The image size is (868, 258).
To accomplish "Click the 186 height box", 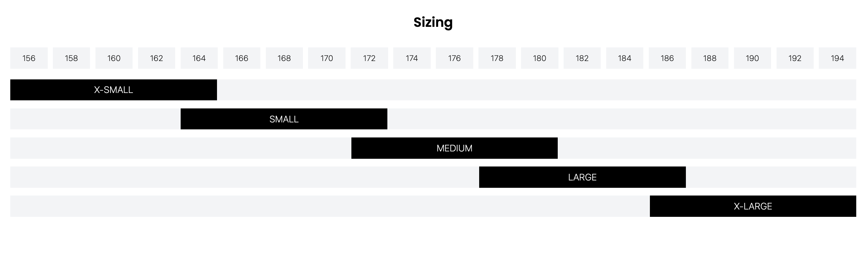I will point(667,58).
